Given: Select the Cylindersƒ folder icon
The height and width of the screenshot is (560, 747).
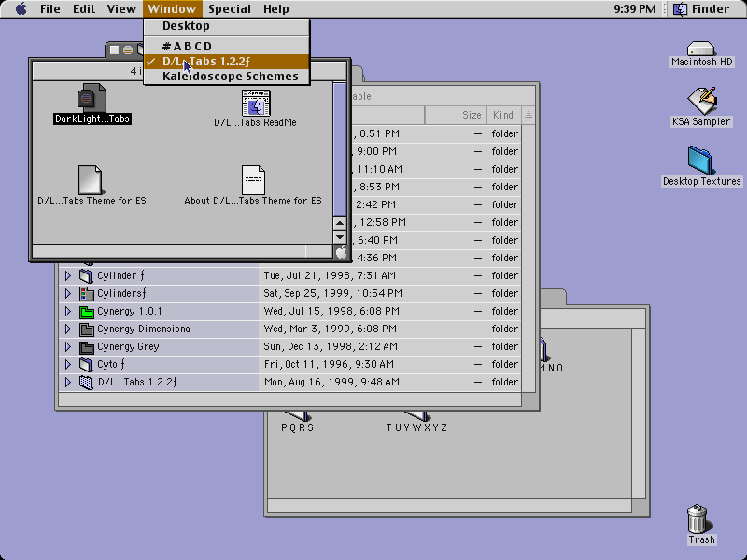Looking at the screenshot, I should click(86, 293).
